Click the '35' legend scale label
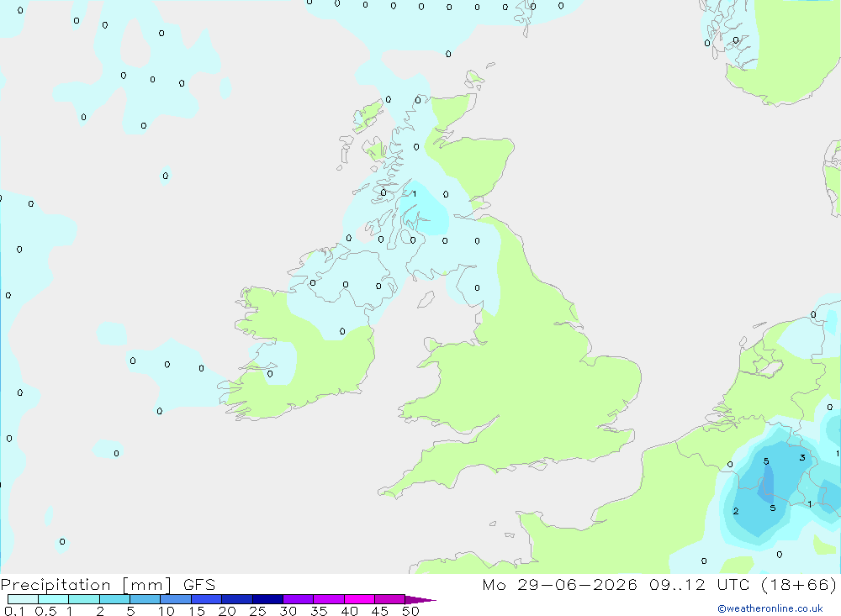The width and height of the screenshot is (841, 616). (319, 611)
